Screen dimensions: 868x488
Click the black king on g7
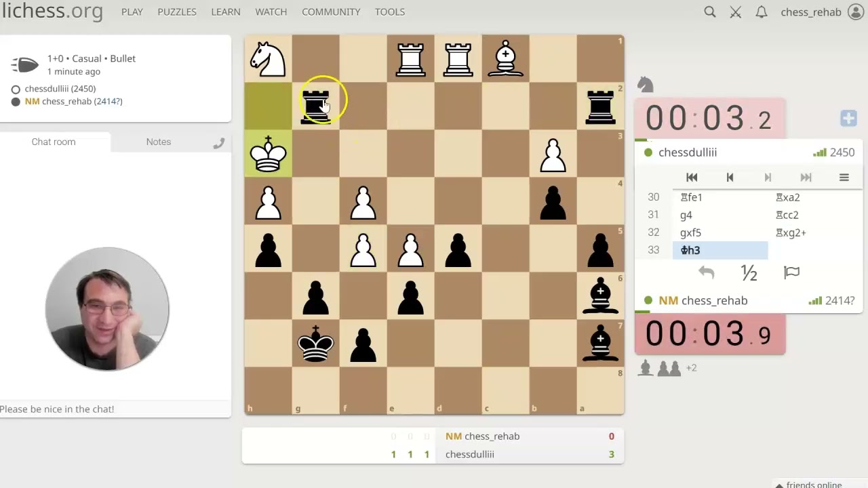click(x=315, y=343)
